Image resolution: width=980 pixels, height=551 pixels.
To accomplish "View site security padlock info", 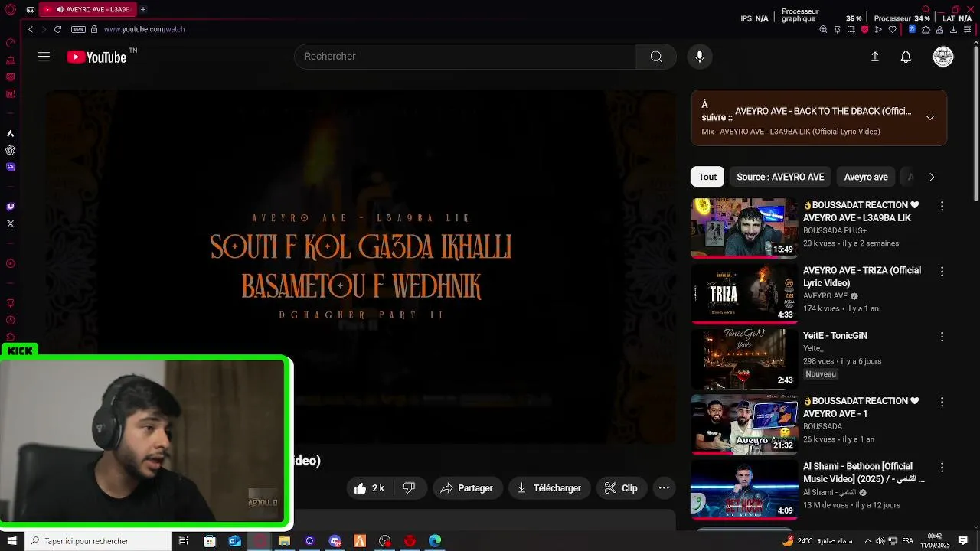I will [x=94, y=29].
